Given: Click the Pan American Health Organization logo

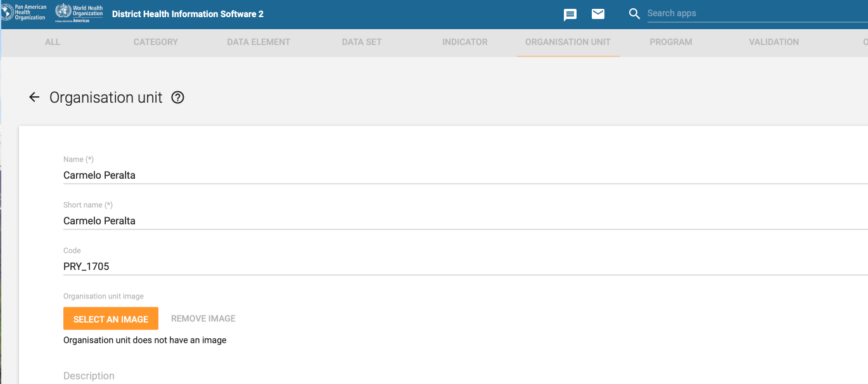Looking at the screenshot, I should pos(23,13).
